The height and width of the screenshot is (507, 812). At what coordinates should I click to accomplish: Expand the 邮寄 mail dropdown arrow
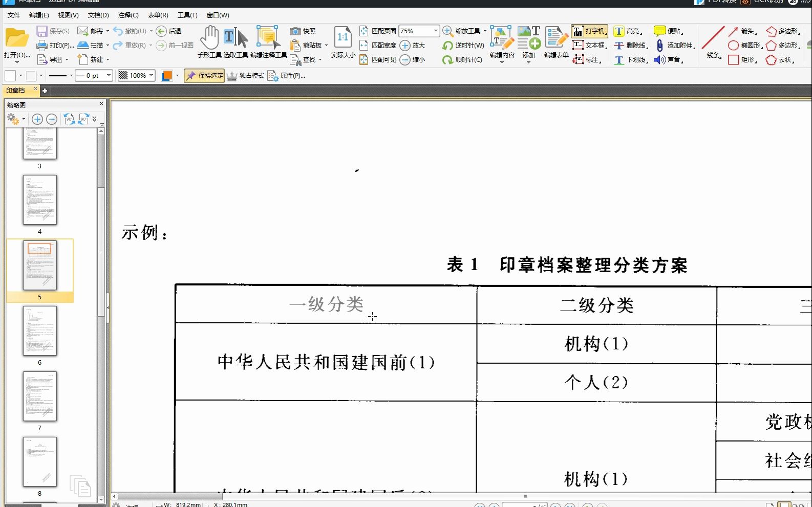108,31
